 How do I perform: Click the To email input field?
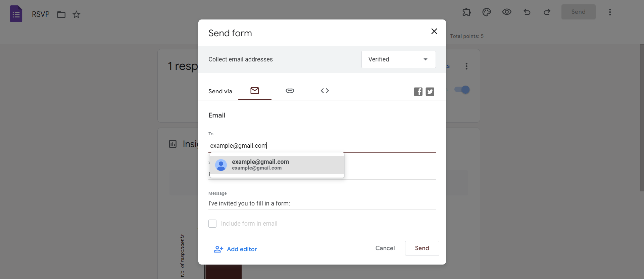(x=322, y=146)
